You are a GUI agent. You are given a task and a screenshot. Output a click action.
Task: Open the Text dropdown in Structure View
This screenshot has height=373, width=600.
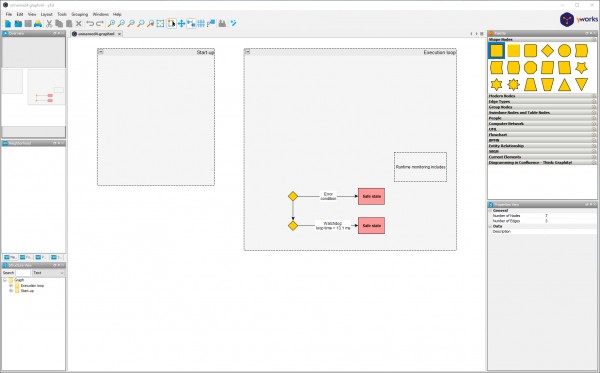click(48, 273)
